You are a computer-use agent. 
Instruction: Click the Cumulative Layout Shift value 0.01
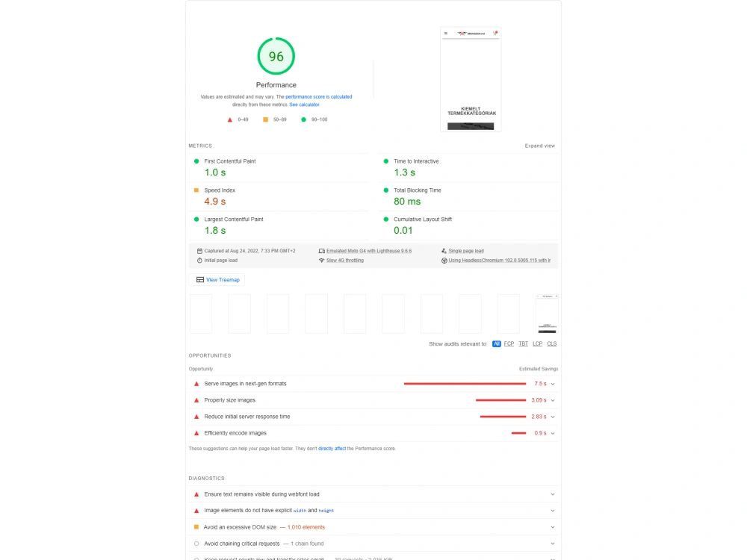[403, 231]
